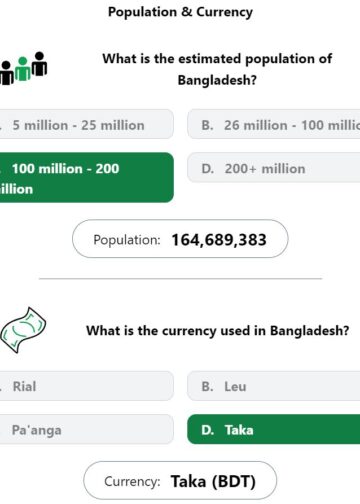Choose option B Leu
This screenshot has height=504, width=360.
[274, 386]
